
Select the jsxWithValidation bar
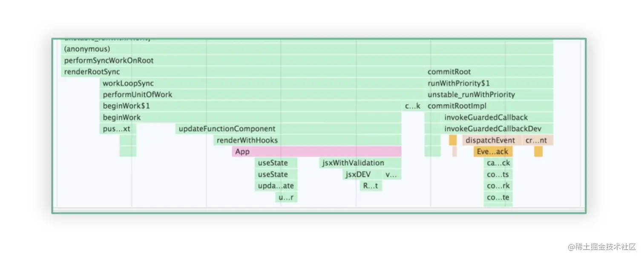tap(360, 163)
